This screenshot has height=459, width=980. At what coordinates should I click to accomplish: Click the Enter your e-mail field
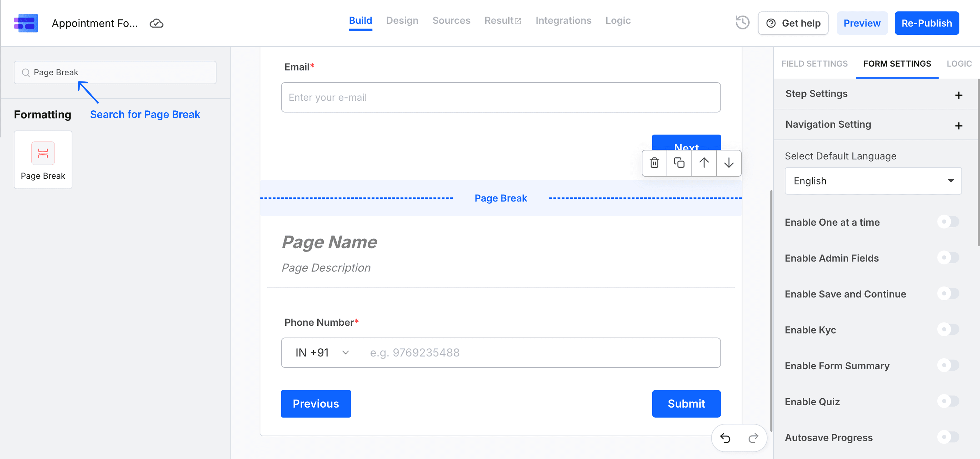501,97
